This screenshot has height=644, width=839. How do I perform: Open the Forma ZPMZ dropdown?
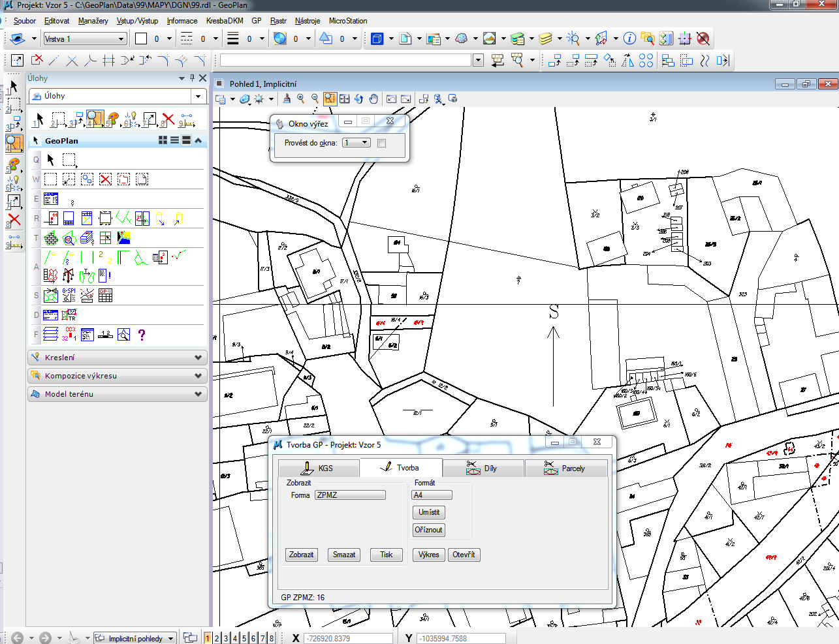coord(350,495)
